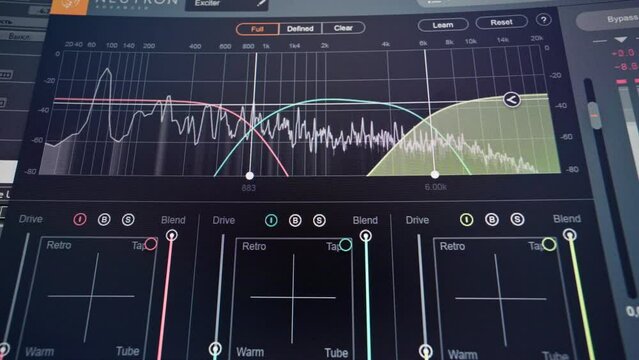Click Tube corner in pink band pad
The width and height of the screenshot is (639, 360).
(128, 351)
